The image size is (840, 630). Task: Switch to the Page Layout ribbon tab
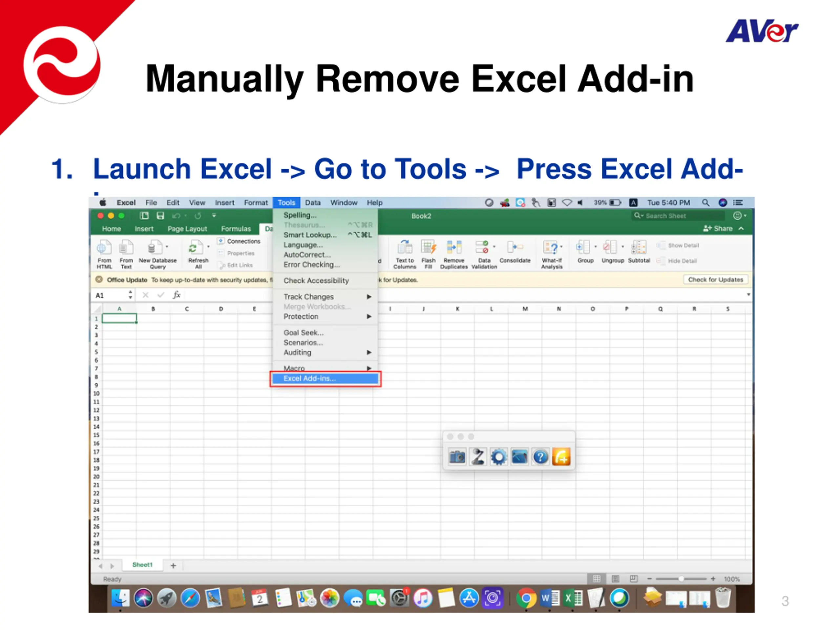tap(187, 229)
